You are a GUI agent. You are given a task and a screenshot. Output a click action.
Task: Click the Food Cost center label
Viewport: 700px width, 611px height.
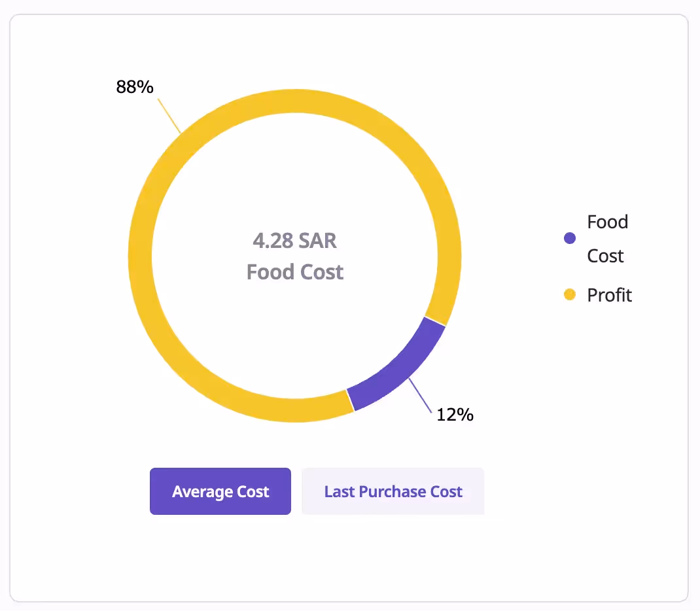tap(295, 272)
